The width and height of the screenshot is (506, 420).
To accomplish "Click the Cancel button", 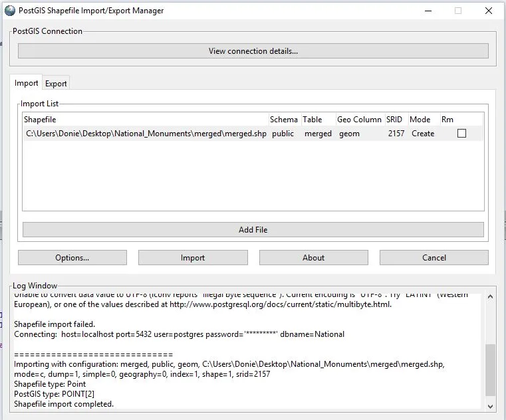I will 434,258.
